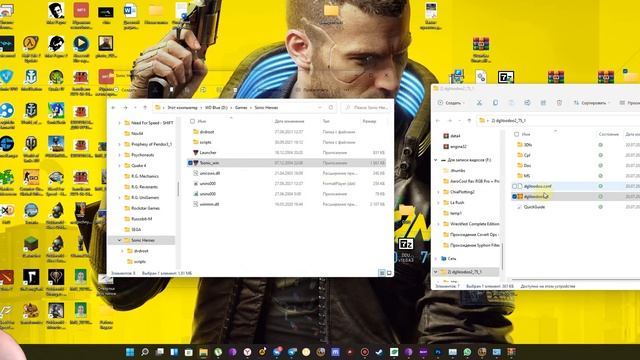Open Sort menu in dgVoodoo window
The image size is (640, 360).
click(x=591, y=103)
